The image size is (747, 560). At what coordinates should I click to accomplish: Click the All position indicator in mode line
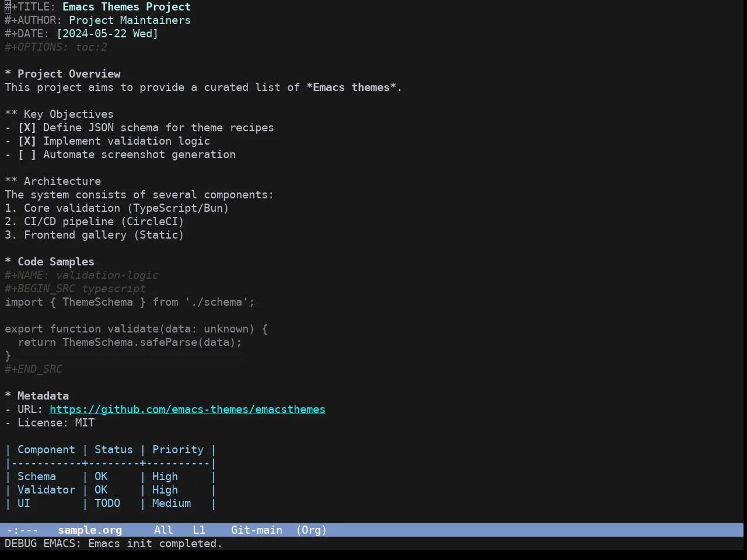[163, 530]
